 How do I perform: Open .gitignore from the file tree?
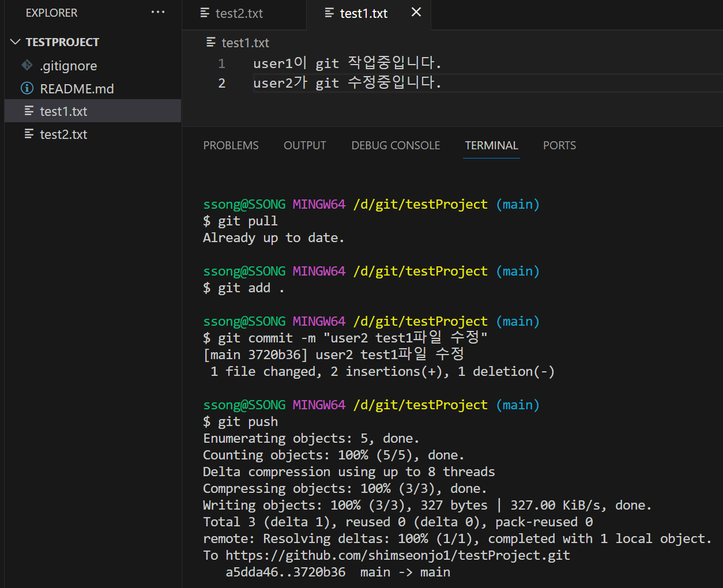coord(68,66)
